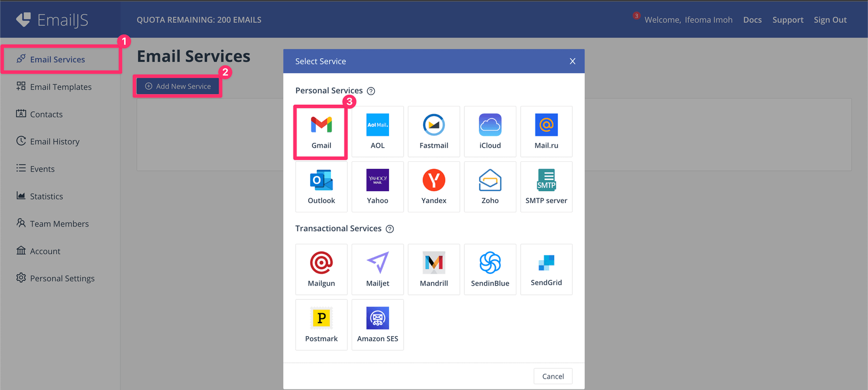Select the Mandrill service
This screenshot has width=868, height=390.
[x=434, y=269]
